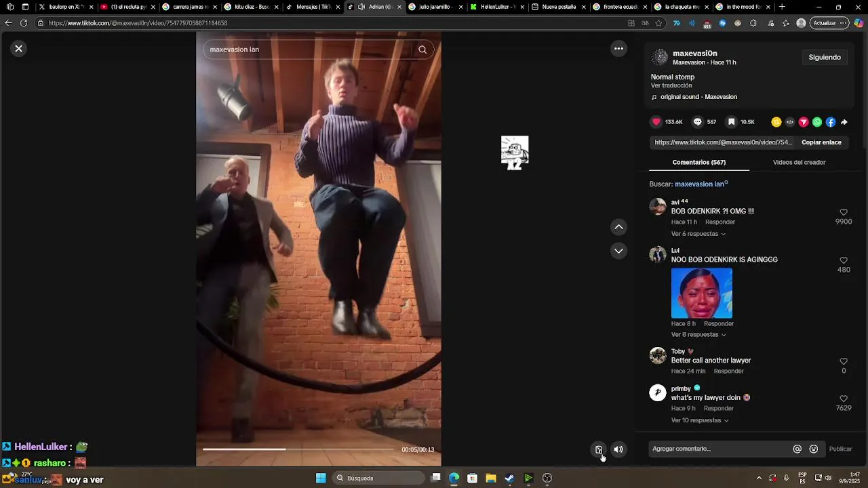Open Copilot icon in browser toolbar
This screenshot has width=868, height=488.
[859, 23]
